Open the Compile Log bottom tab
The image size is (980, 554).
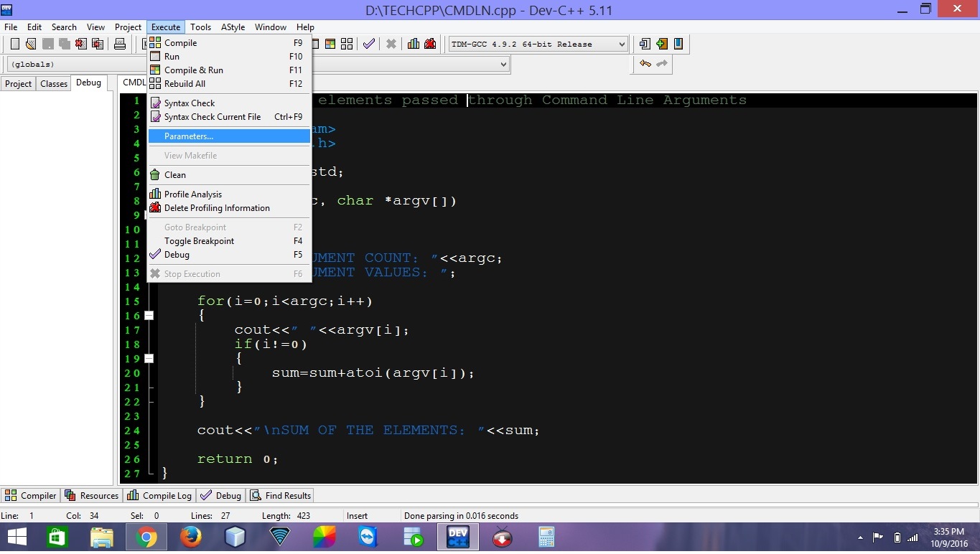159,496
